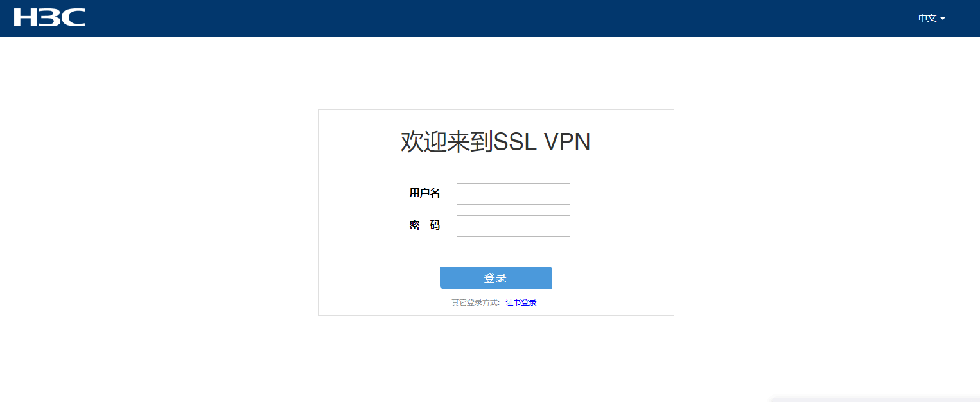Click the 码 character of password label
Image resolution: width=980 pixels, height=402 pixels.
point(435,225)
